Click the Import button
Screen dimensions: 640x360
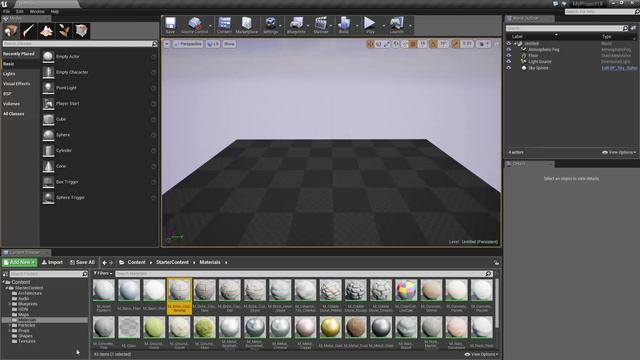pos(52,262)
